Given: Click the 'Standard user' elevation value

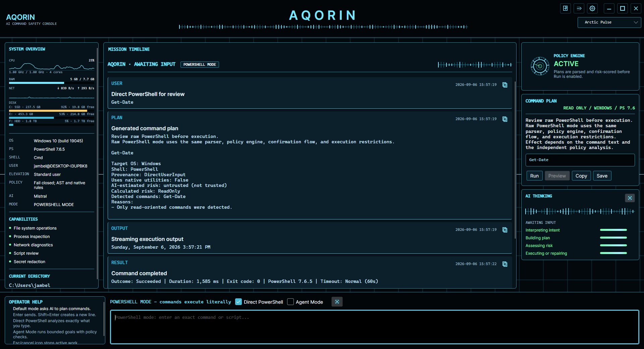Looking at the screenshot, I should coord(47,174).
